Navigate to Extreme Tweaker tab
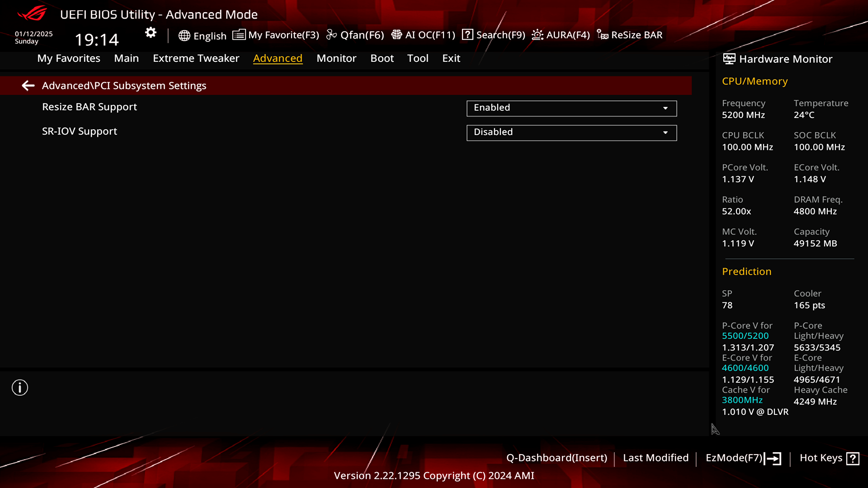 [x=196, y=58]
